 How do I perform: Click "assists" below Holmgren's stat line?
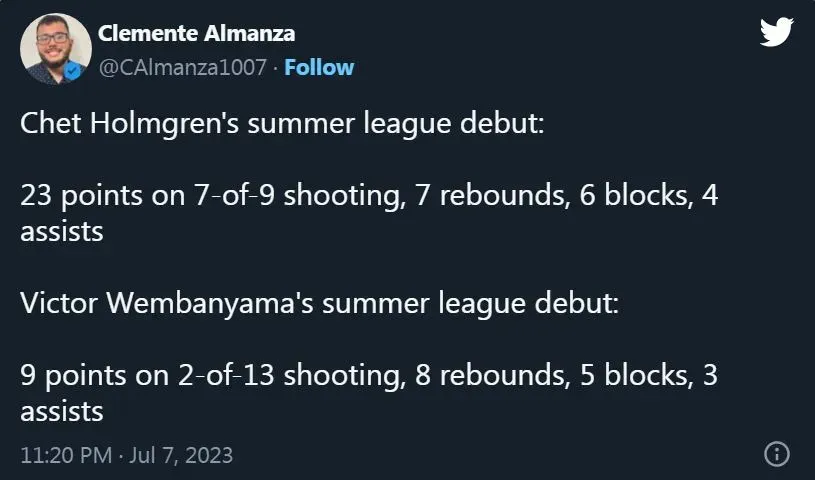pos(62,232)
